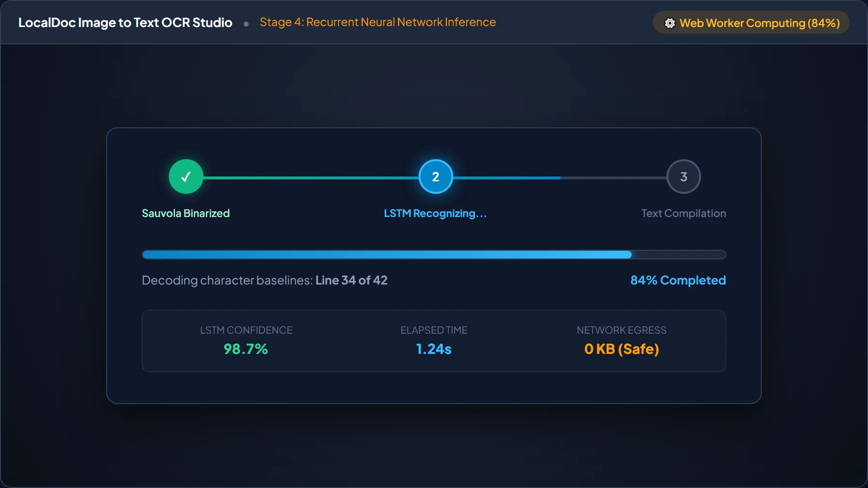Click the Line 34 of 42 status text

[x=351, y=280]
